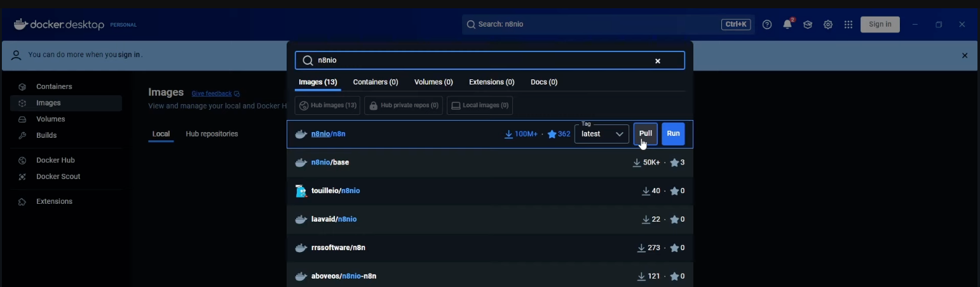
Task: Open Containers in the sidebar
Action: [54, 86]
